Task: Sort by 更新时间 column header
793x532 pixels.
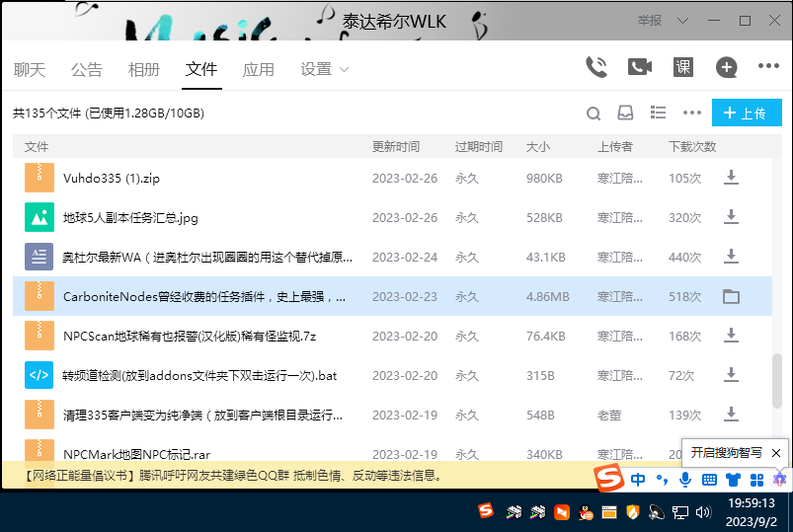Action: coord(396,147)
